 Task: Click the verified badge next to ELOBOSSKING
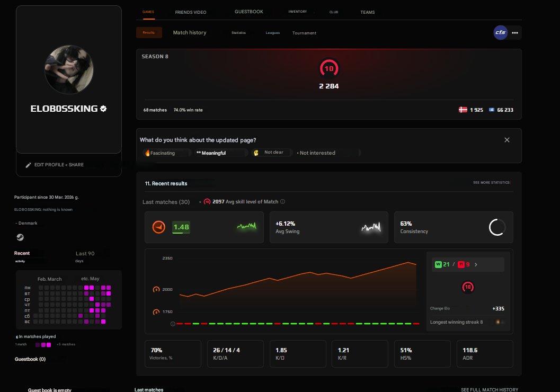point(103,109)
